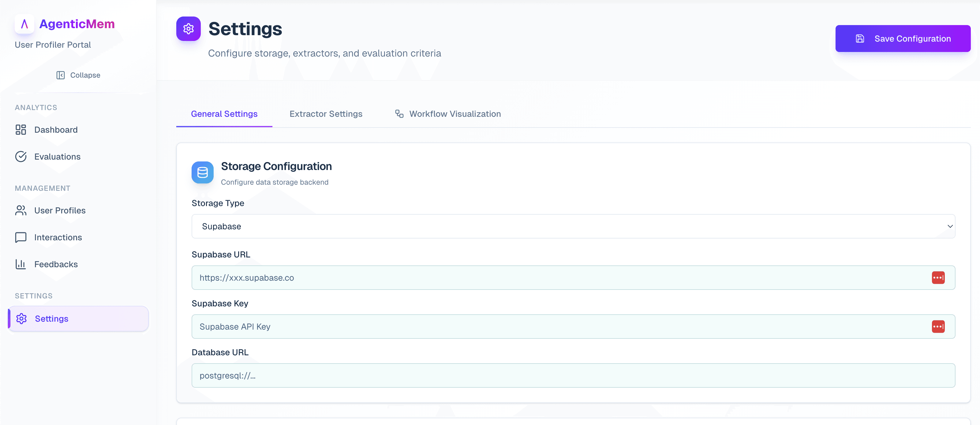Click the Evaluations checkmark icon
This screenshot has height=425, width=980.
[21, 157]
